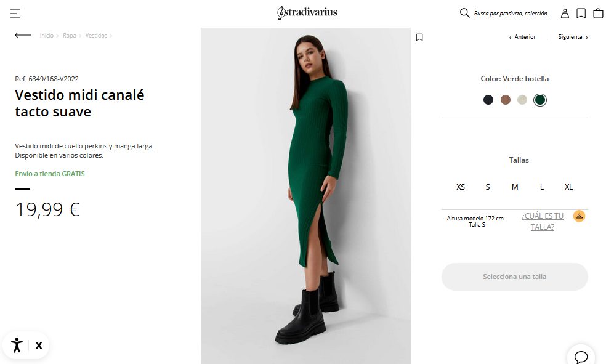Viewport: 606px width, 364px height.
Task: Open the Vestidos breadcrumb
Action: (96, 36)
